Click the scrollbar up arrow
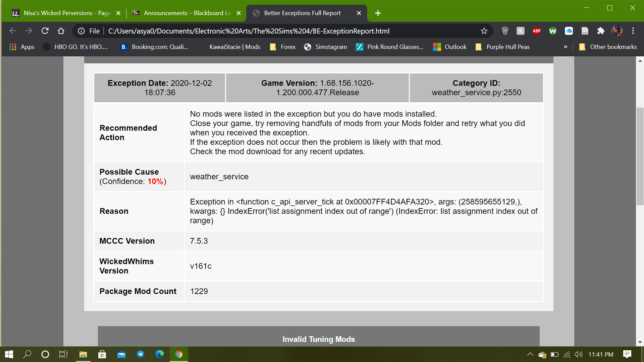Image resolution: width=644 pixels, height=362 pixels. click(640, 61)
